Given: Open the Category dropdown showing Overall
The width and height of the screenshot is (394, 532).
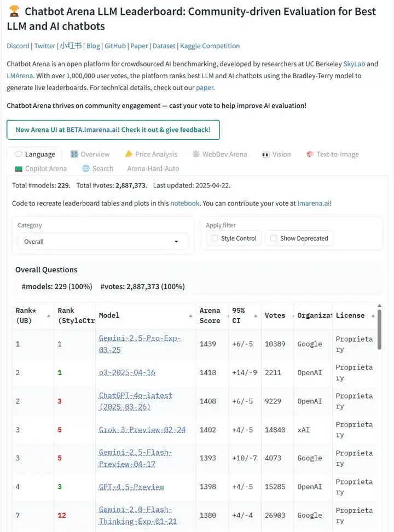Looking at the screenshot, I should coord(103,242).
